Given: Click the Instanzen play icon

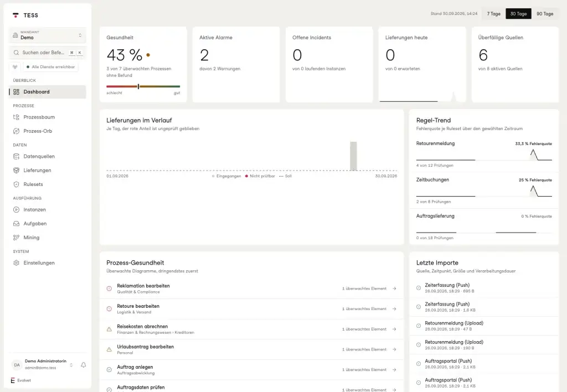Looking at the screenshot, I should click(16, 210).
